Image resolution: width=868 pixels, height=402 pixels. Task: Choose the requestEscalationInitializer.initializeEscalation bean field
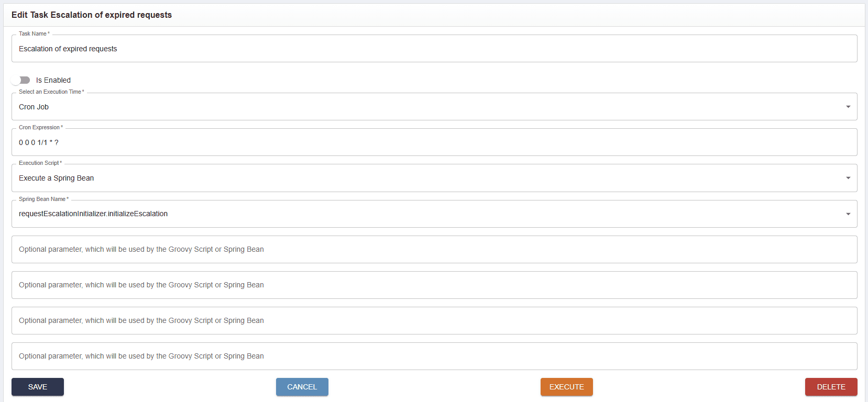click(419, 214)
